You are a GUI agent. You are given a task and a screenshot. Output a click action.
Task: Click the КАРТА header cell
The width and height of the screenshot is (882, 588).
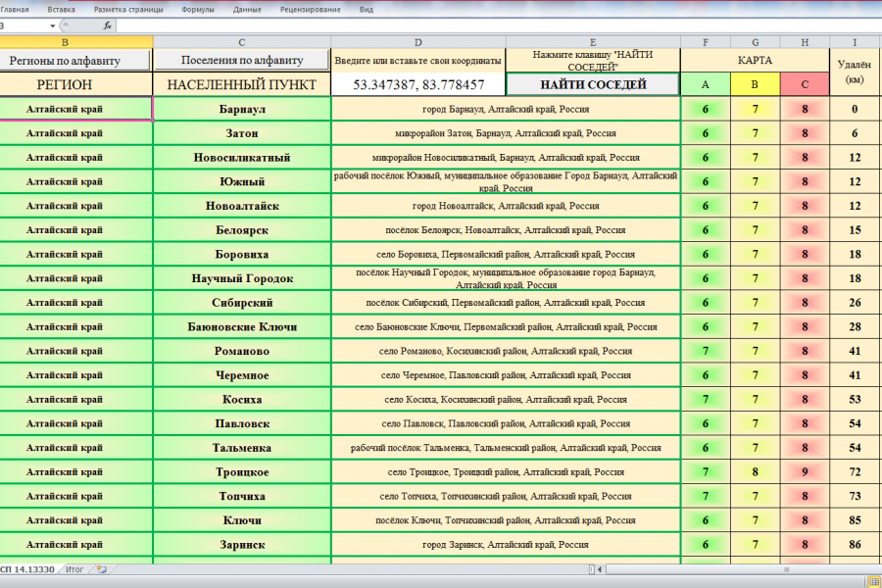(x=755, y=60)
